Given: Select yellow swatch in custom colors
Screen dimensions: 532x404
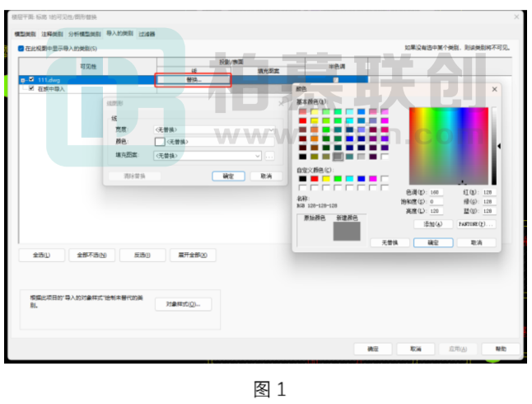Looking at the screenshot, I should click(326, 179).
